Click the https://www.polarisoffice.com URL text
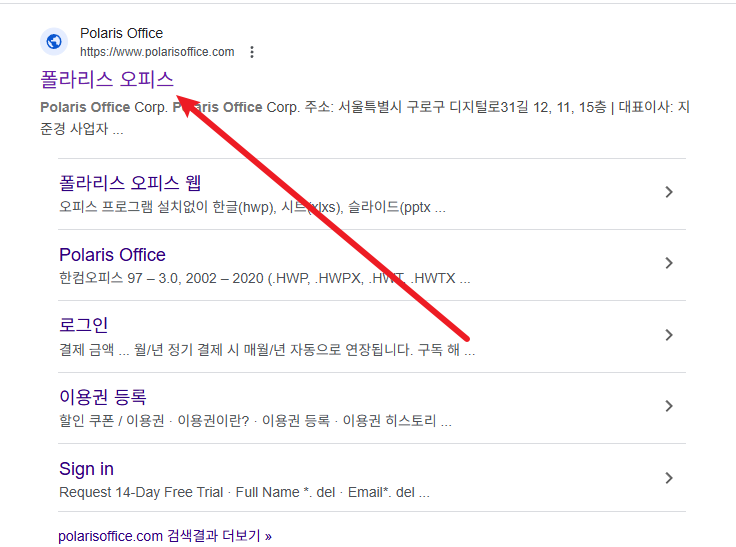The image size is (736, 547). point(157,52)
